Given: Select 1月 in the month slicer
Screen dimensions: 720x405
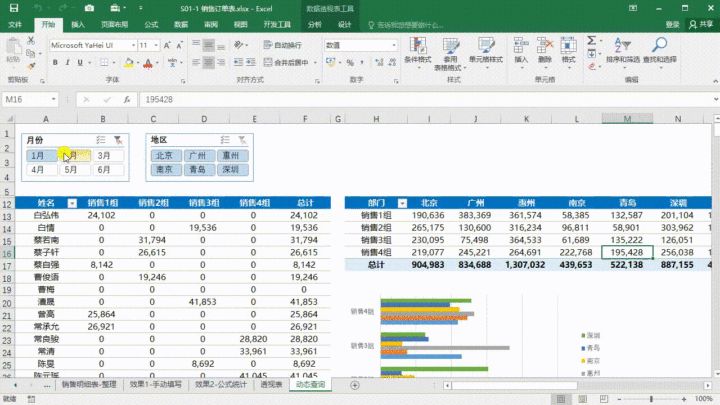Looking at the screenshot, I should click(41, 156).
